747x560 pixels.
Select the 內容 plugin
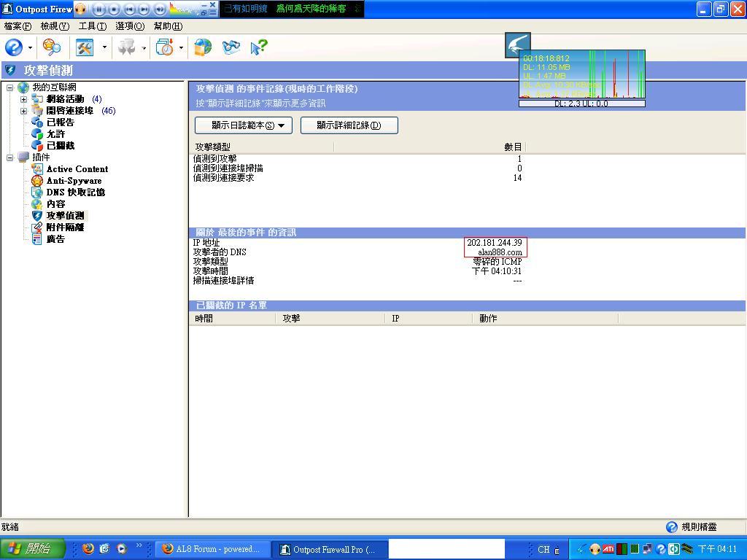click(55, 204)
